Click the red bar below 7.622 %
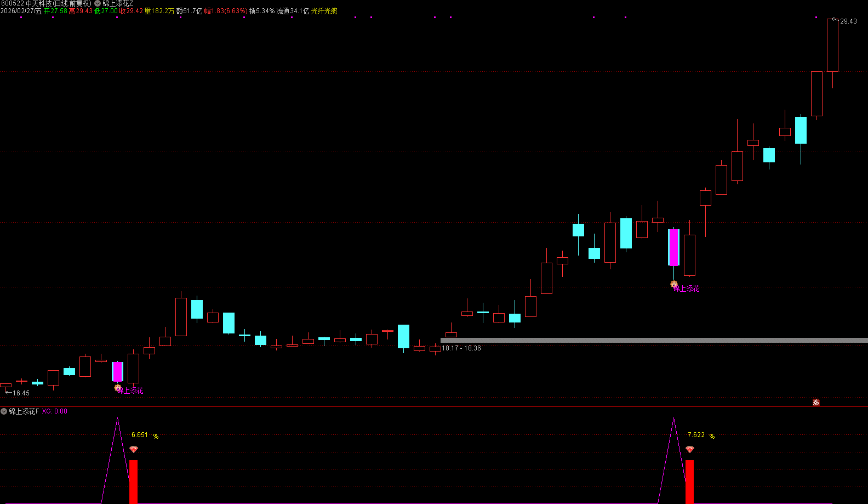This screenshot has height=504, width=868. click(689, 482)
